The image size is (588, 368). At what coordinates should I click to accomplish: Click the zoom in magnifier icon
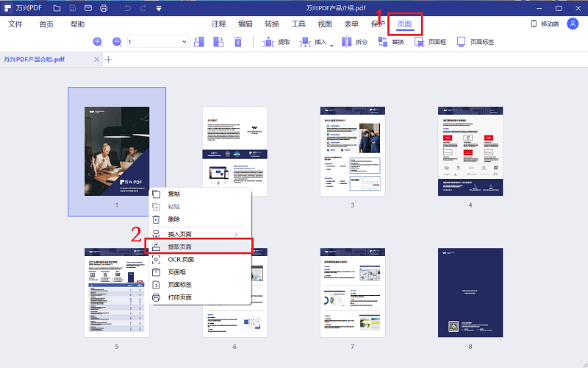pyautogui.click(x=98, y=42)
